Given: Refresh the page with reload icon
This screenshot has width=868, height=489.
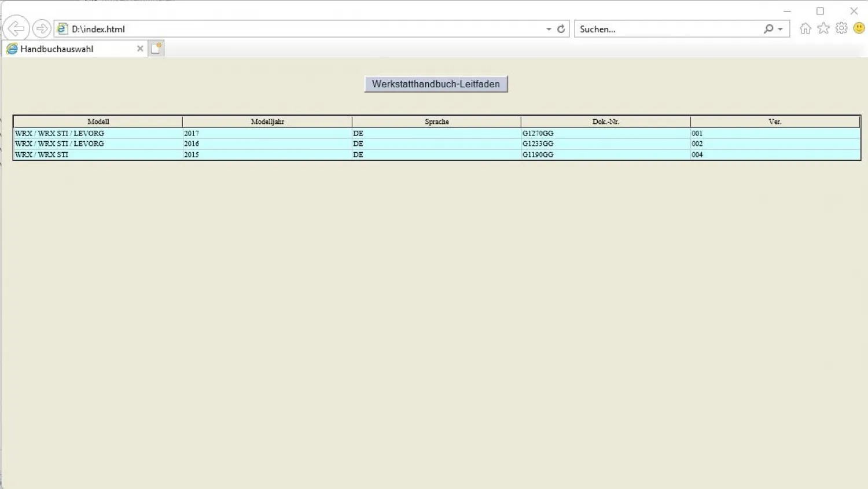Looking at the screenshot, I should point(561,29).
